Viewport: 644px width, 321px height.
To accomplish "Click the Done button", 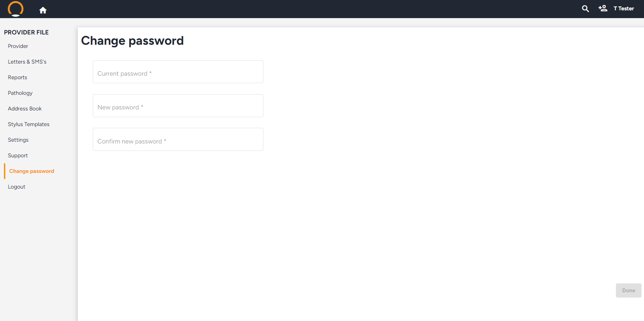I will point(628,290).
